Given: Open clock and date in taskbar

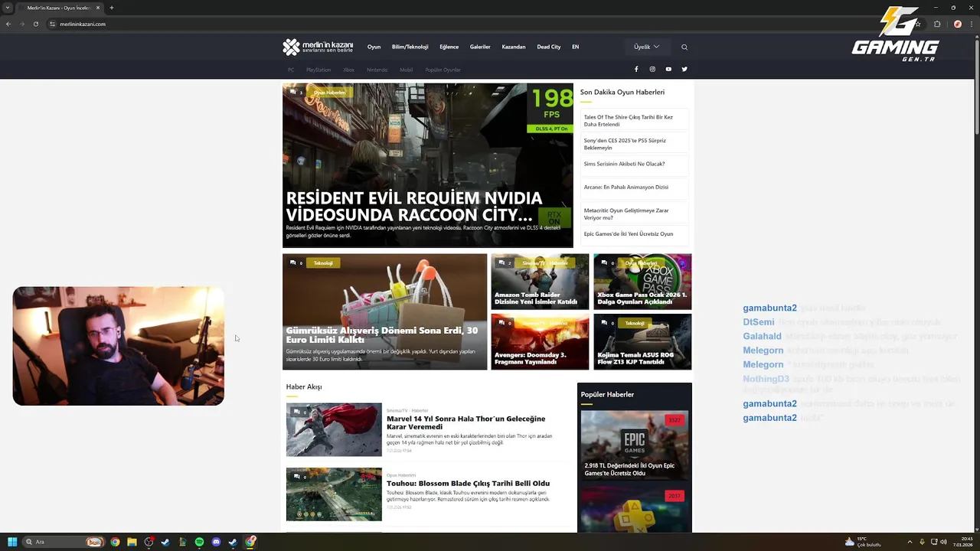Looking at the screenshot, I should coord(963,542).
